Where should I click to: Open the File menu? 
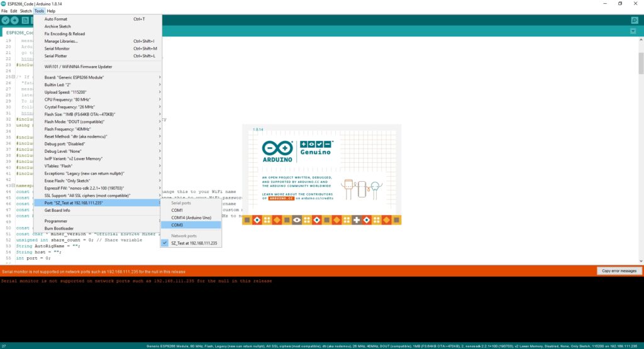pos(4,11)
